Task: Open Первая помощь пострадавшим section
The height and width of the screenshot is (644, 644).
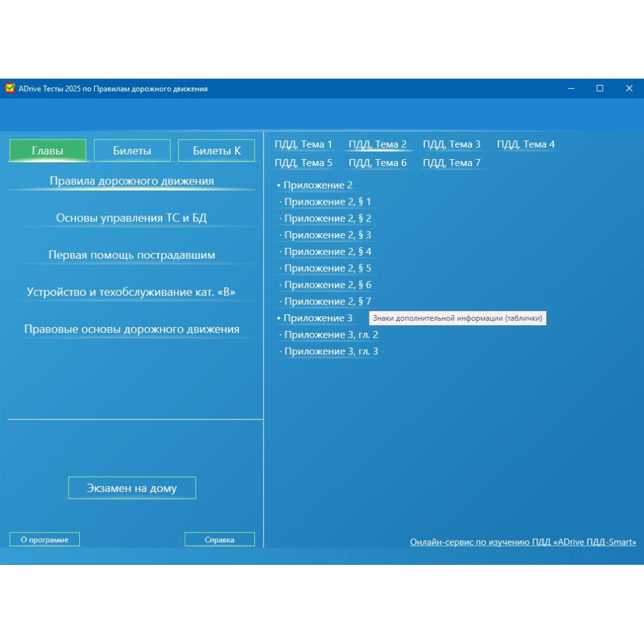Action: [x=131, y=255]
